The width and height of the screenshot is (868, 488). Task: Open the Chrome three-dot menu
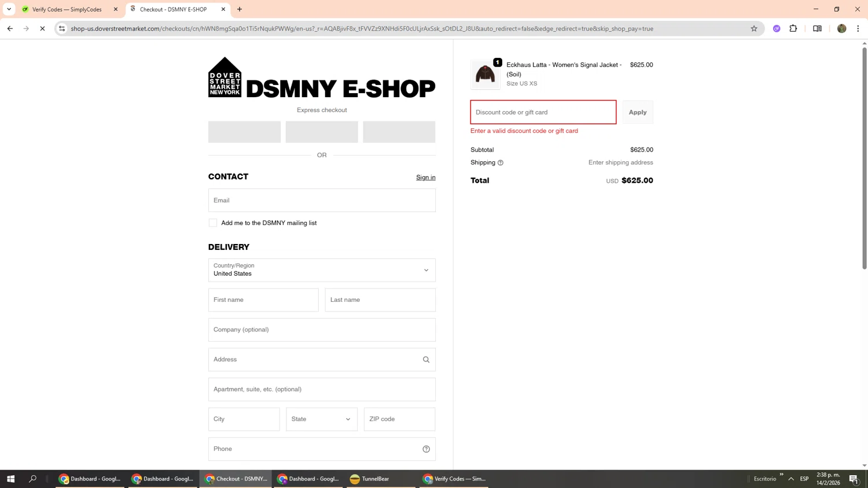point(858,28)
